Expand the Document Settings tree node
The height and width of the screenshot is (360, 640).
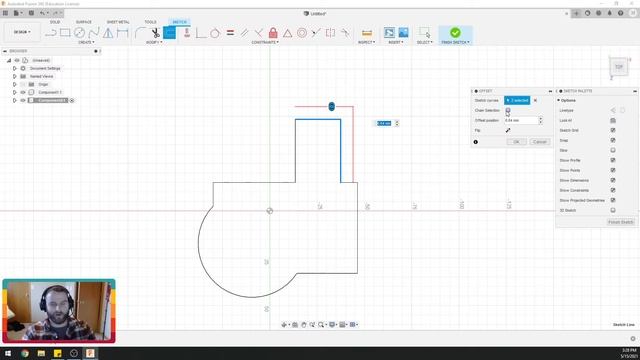(15, 68)
